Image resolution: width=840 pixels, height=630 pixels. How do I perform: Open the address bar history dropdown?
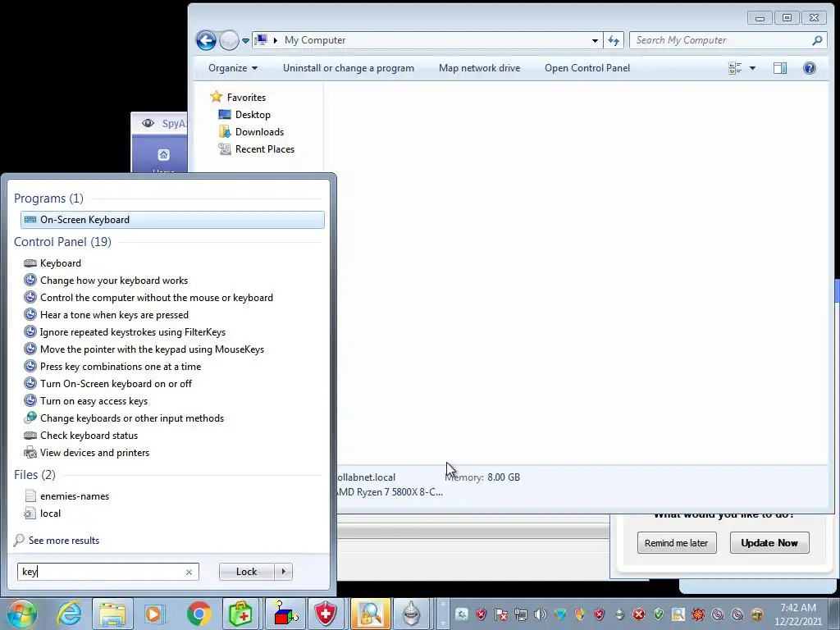pos(595,40)
